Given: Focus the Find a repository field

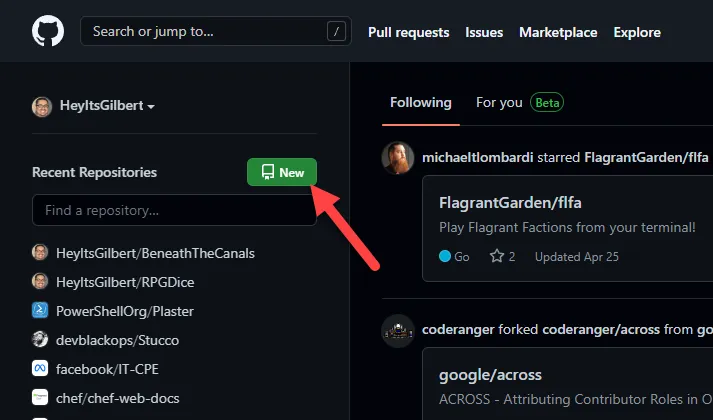Looking at the screenshot, I should (x=174, y=210).
